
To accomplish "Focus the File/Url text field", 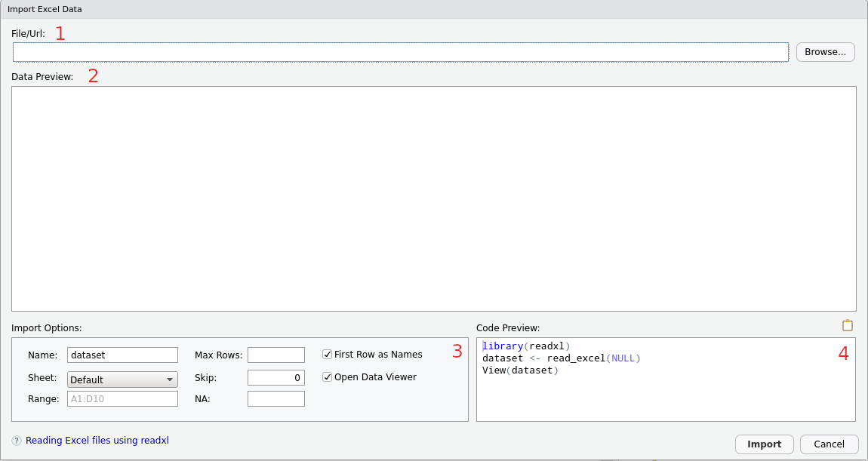I will coord(400,52).
